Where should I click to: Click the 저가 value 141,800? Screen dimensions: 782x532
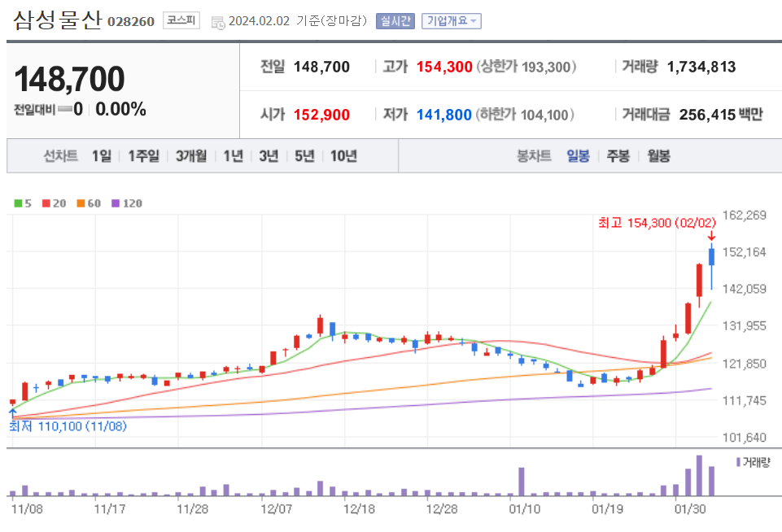pyautogui.click(x=443, y=115)
